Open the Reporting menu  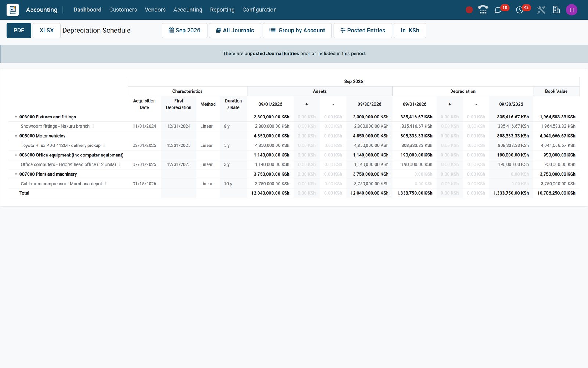coord(222,10)
